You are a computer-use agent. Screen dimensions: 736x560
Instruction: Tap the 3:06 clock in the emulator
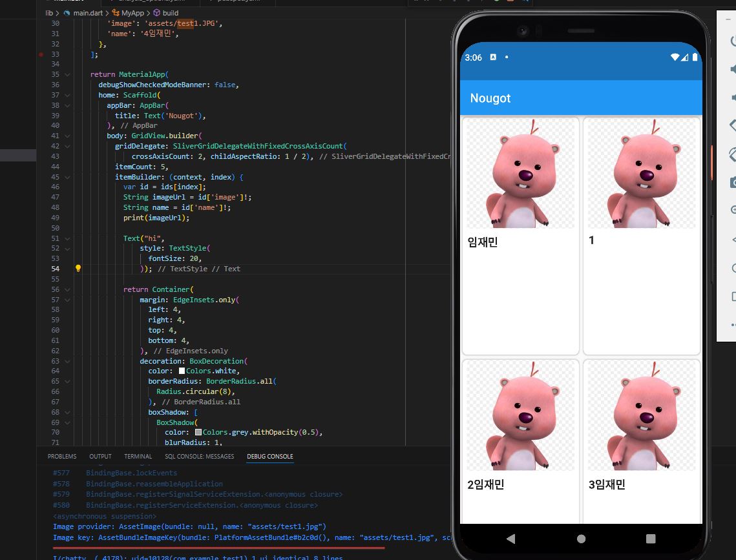click(473, 57)
